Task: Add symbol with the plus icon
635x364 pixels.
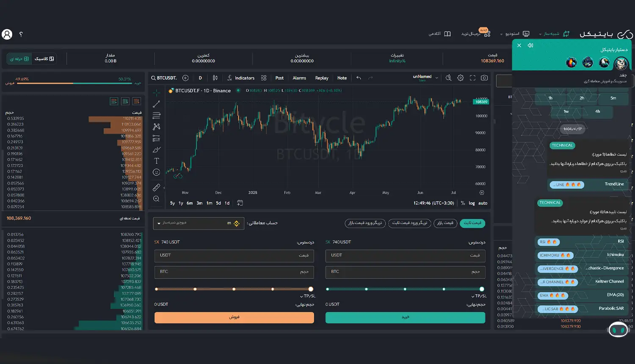Action: pyautogui.click(x=185, y=78)
